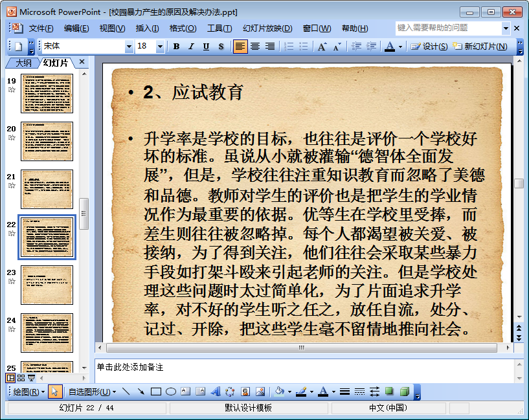The width and height of the screenshot is (529, 420).
Task: Decrease the indent level
Action: [356, 47]
